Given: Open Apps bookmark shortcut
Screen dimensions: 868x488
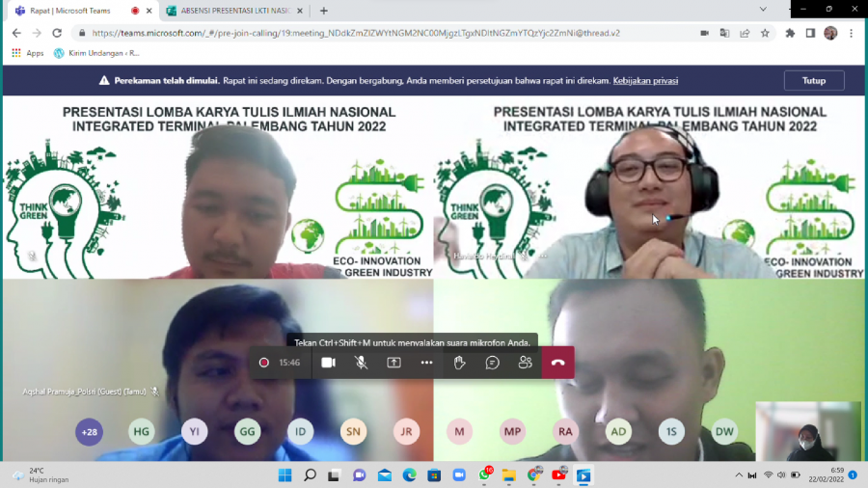Looking at the screenshot, I should pos(28,53).
